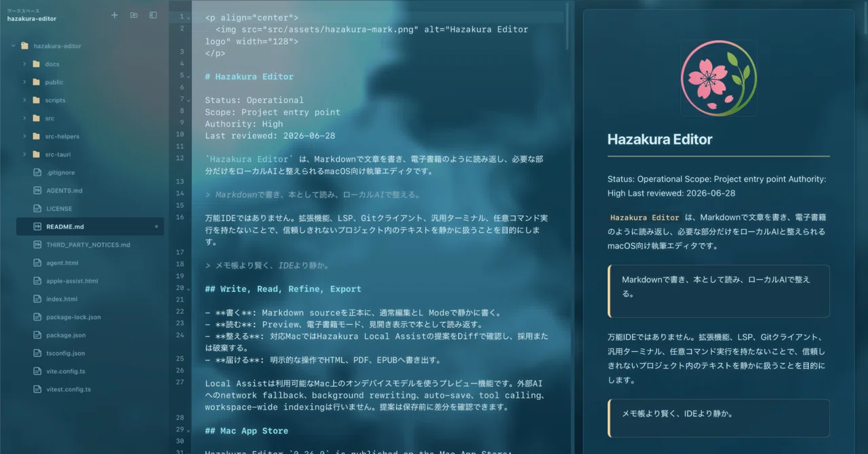Expand the scripts folder chevron
This screenshot has height=454, width=868.
coord(24,100)
